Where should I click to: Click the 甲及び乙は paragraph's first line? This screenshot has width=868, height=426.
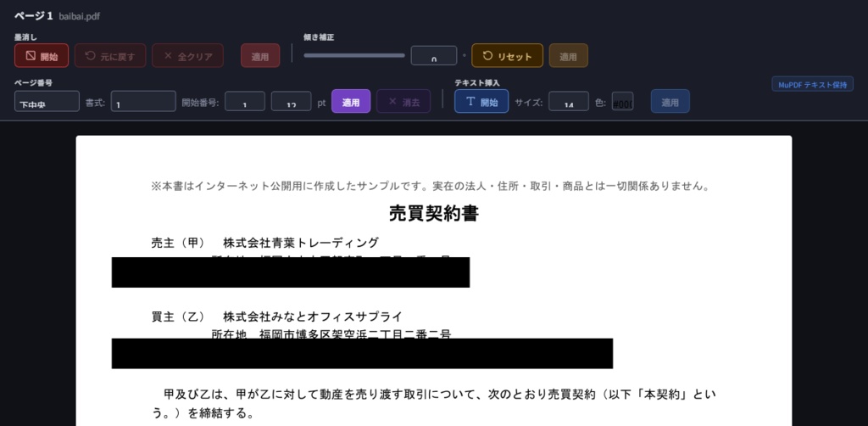coord(440,395)
